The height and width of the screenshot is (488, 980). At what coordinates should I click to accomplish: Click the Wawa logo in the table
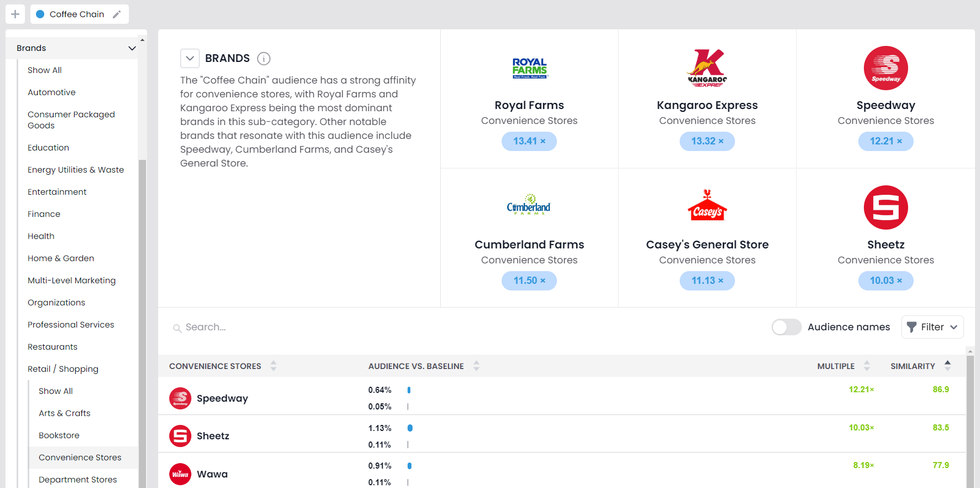(180, 474)
